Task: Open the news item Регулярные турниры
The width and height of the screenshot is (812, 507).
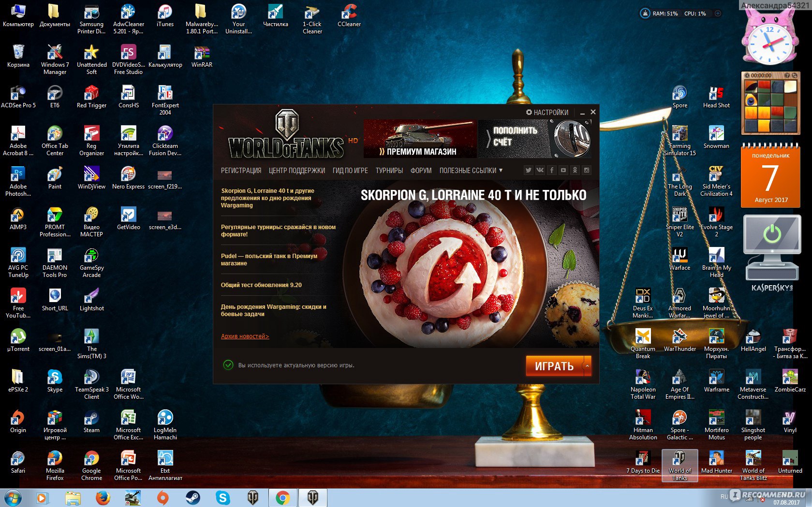Action: 278,231
